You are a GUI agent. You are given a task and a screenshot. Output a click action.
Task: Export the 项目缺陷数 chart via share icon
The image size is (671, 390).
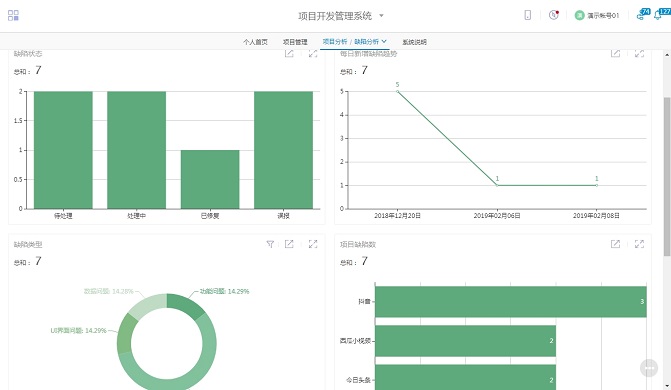(x=615, y=244)
